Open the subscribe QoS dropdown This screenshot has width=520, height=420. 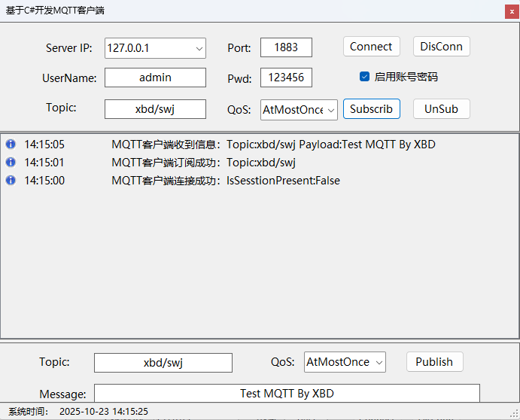[331, 110]
